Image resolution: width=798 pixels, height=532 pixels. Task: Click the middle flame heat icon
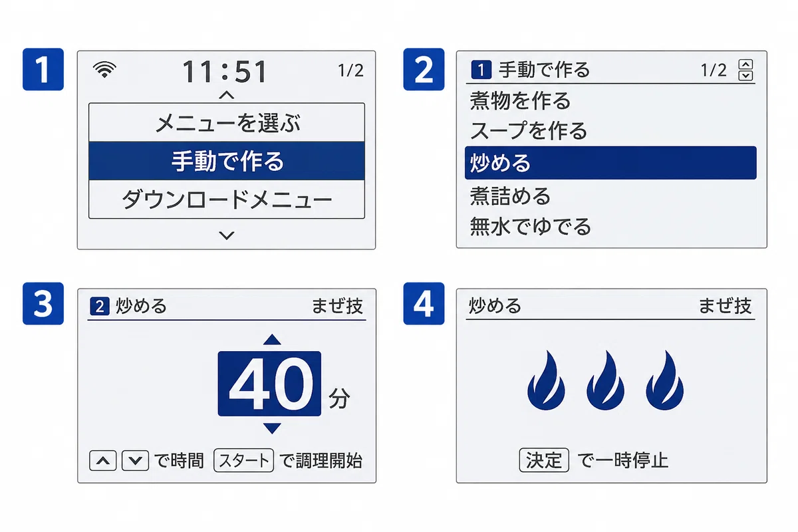pos(605,380)
